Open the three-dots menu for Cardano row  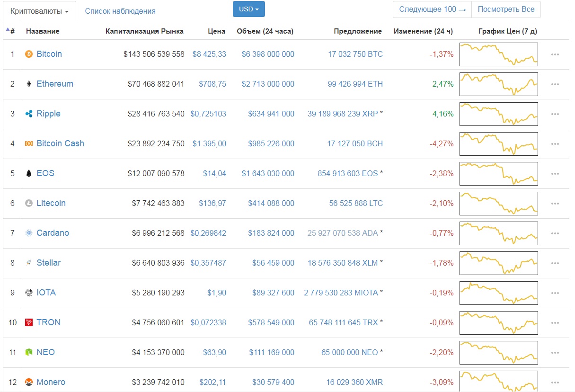pos(555,233)
